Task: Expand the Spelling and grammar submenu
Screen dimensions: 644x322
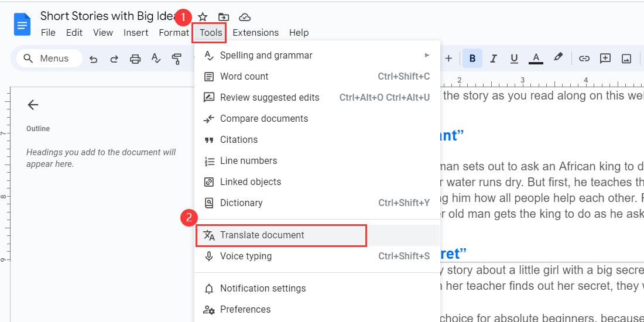Action: pos(317,56)
